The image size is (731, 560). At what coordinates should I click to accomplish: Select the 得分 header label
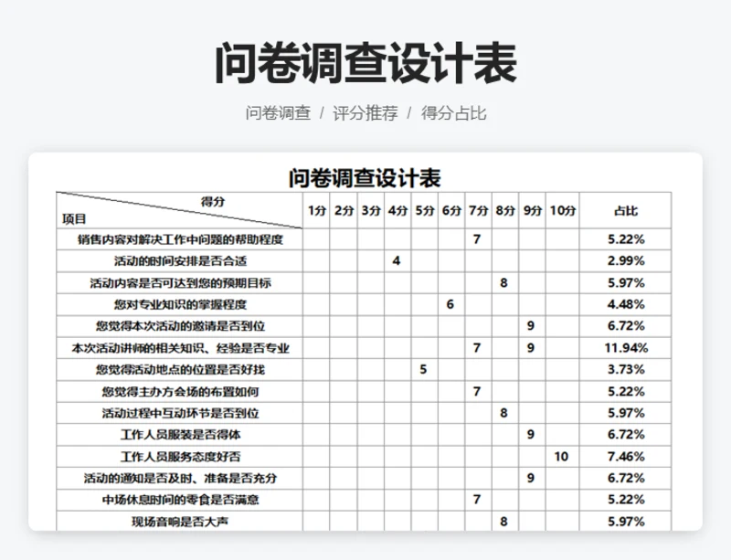point(213,201)
